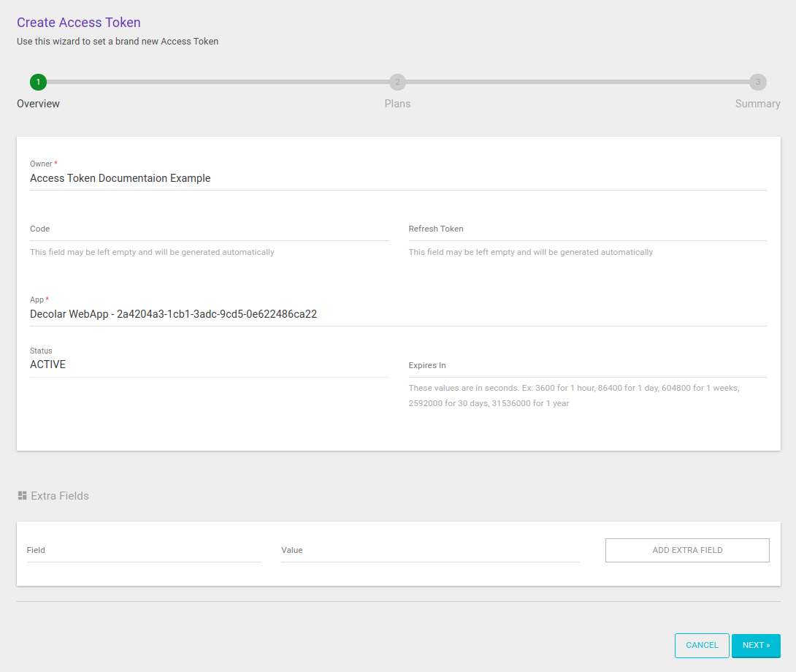Select the Overview step label
The height and width of the screenshot is (672, 796).
coord(38,103)
